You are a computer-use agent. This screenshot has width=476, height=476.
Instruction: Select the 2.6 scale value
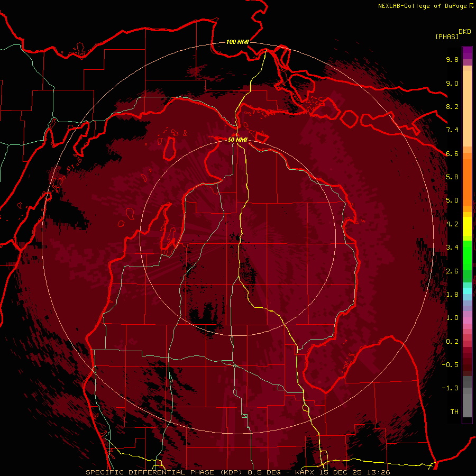pos(452,271)
